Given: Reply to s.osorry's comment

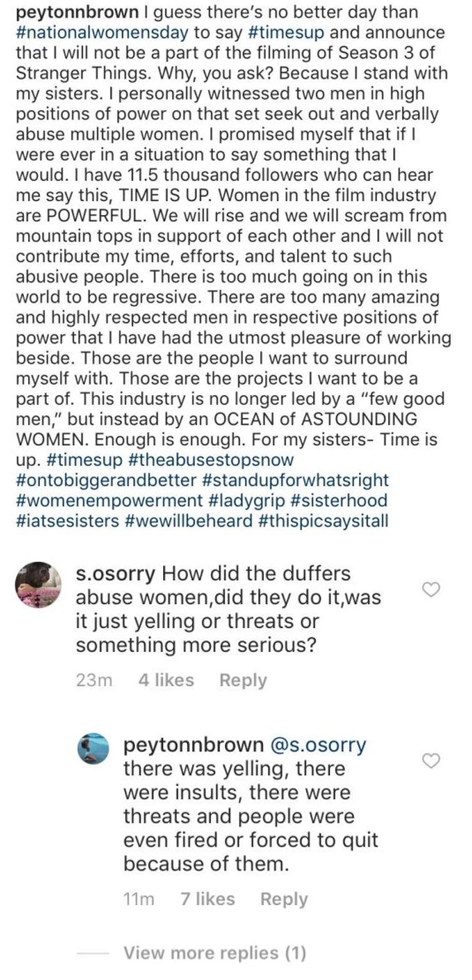Looking at the screenshot, I should 243,680.
